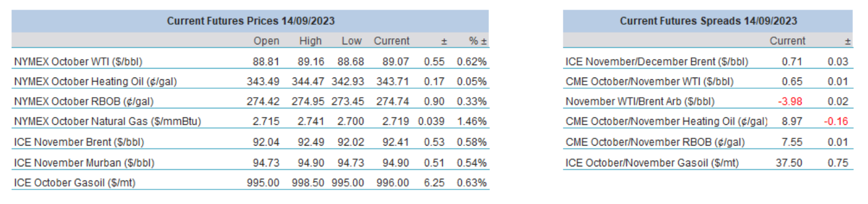This screenshot has width=868, height=204.
Task: Select the ICE November Murban row label
Action: click(x=83, y=162)
